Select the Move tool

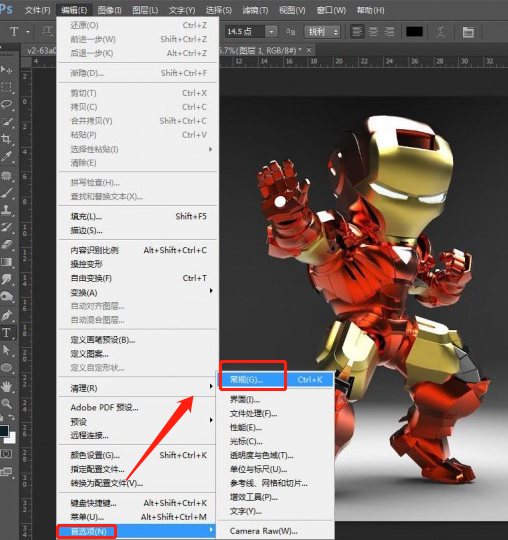coord(6,70)
